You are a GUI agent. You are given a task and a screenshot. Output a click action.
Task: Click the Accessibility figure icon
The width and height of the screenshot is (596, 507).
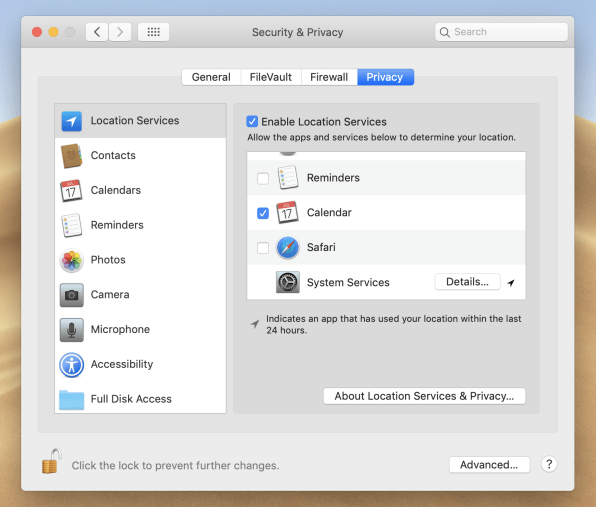71,365
